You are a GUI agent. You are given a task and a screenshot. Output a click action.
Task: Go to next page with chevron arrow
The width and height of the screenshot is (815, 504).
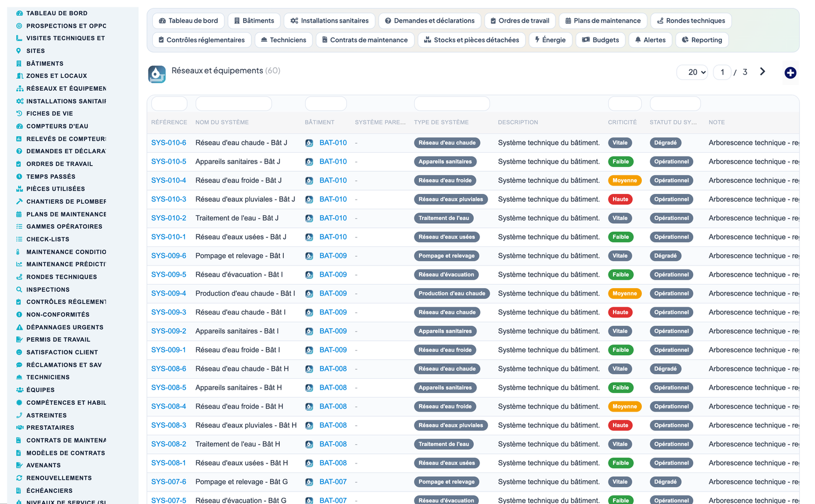tap(763, 72)
